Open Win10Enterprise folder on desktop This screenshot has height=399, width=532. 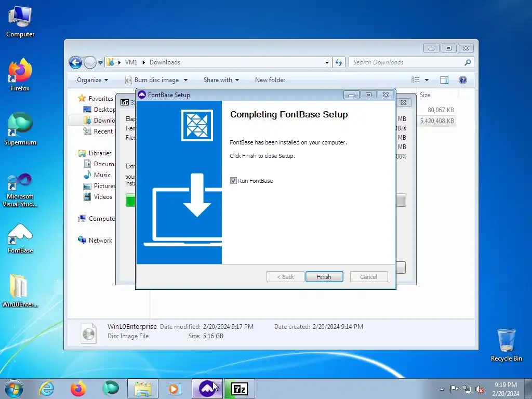(x=20, y=291)
